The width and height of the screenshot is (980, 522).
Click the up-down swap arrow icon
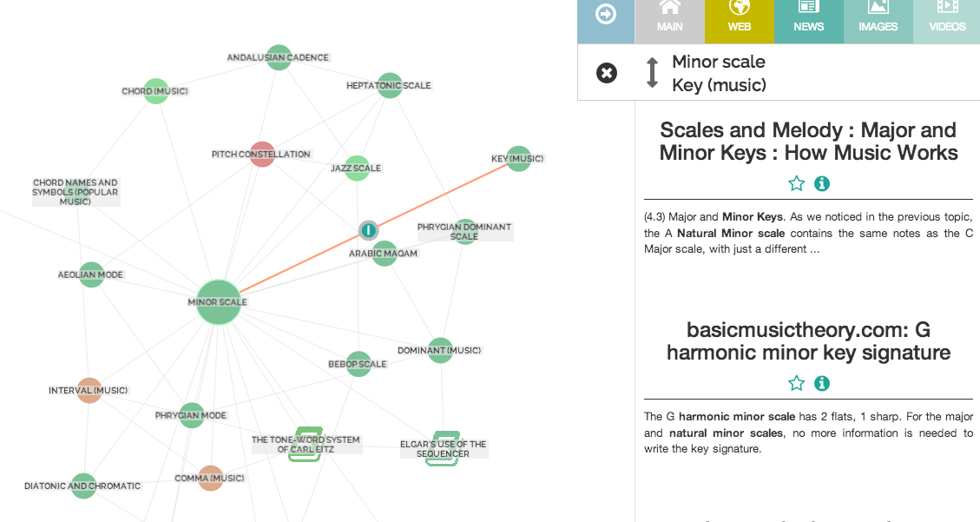click(x=653, y=73)
